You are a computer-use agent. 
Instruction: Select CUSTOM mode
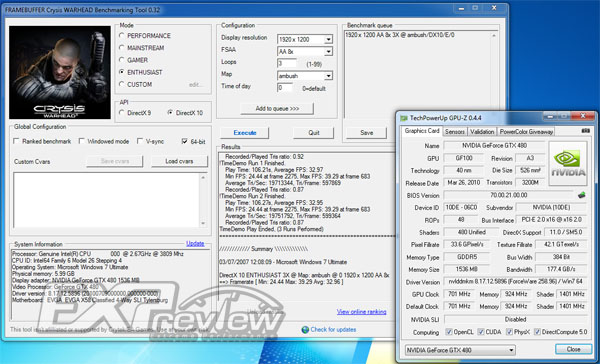(x=122, y=84)
